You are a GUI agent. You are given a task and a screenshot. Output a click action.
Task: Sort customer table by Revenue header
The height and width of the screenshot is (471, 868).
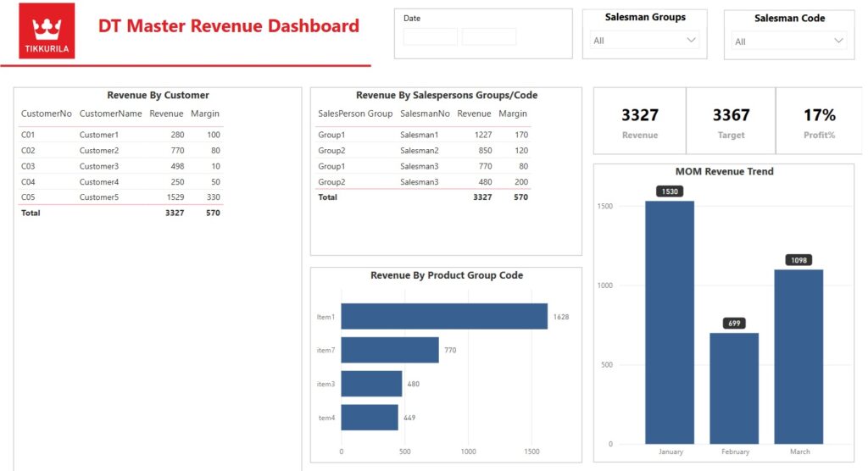pyautogui.click(x=166, y=114)
